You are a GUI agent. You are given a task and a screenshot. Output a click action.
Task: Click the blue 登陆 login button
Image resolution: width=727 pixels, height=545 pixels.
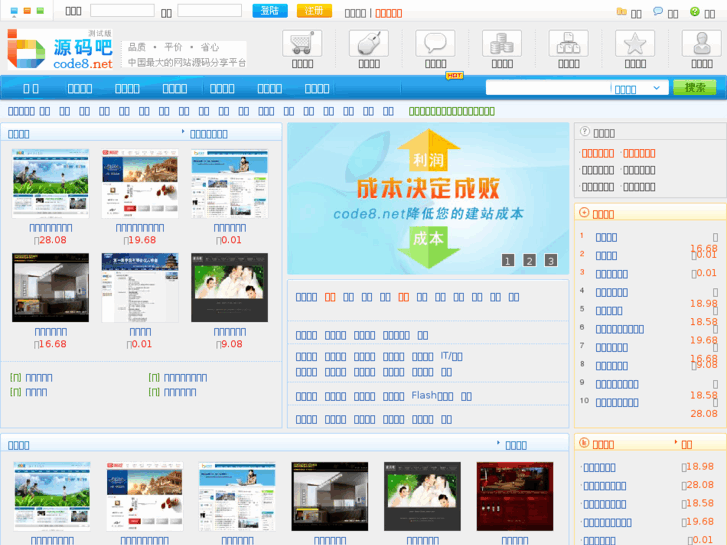(x=270, y=11)
